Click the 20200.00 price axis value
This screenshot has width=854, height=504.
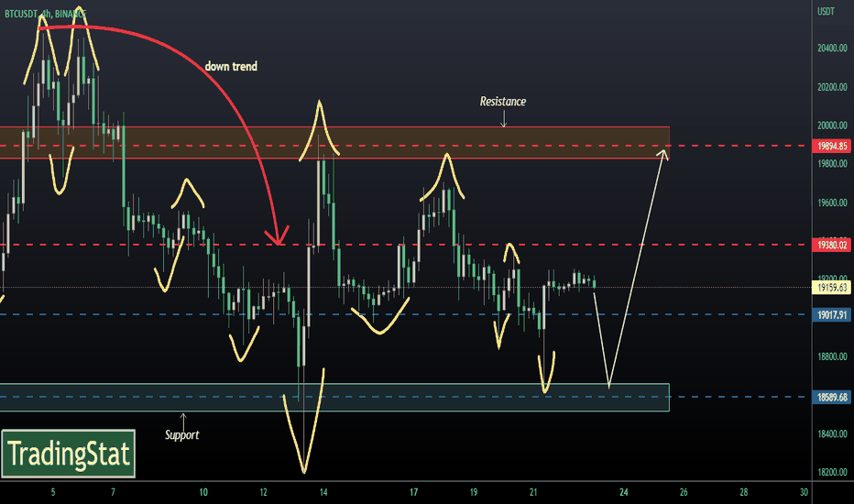[x=832, y=87]
